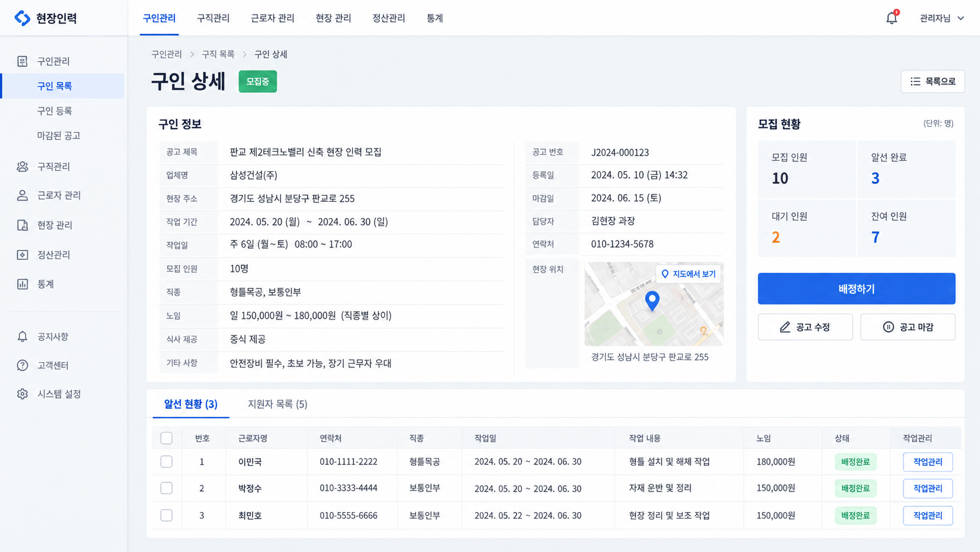Click the blue 배정하기 button
The height and width of the screenshot is (552, 980).
[856, 289]
